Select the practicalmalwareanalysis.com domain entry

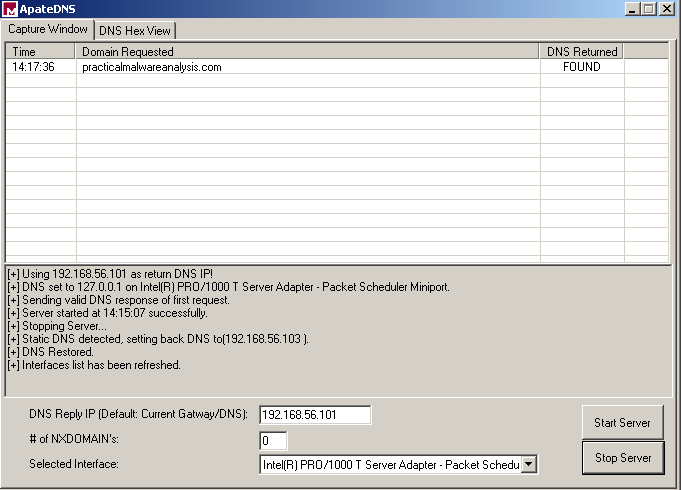click(x=151, y=67)
